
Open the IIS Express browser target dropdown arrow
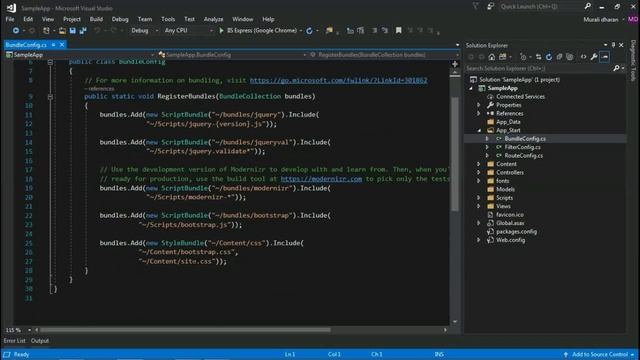pyautogui.click(x=301, y=31)
